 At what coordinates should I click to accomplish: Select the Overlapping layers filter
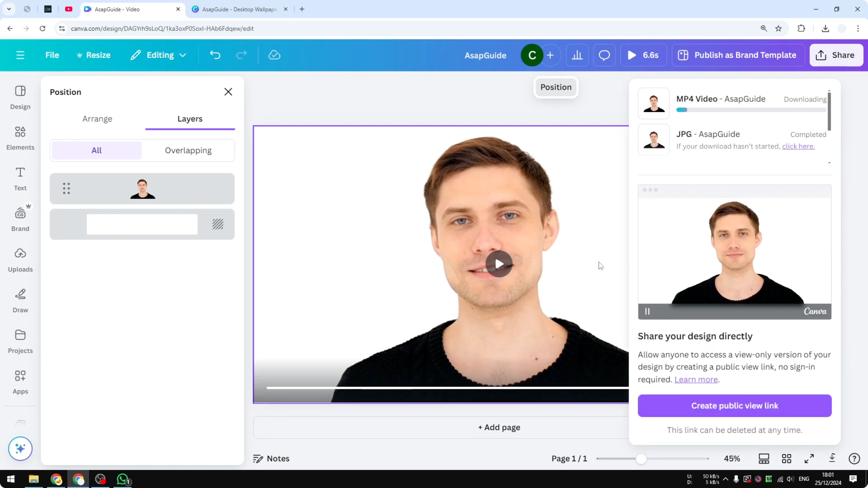click(188, 150)
